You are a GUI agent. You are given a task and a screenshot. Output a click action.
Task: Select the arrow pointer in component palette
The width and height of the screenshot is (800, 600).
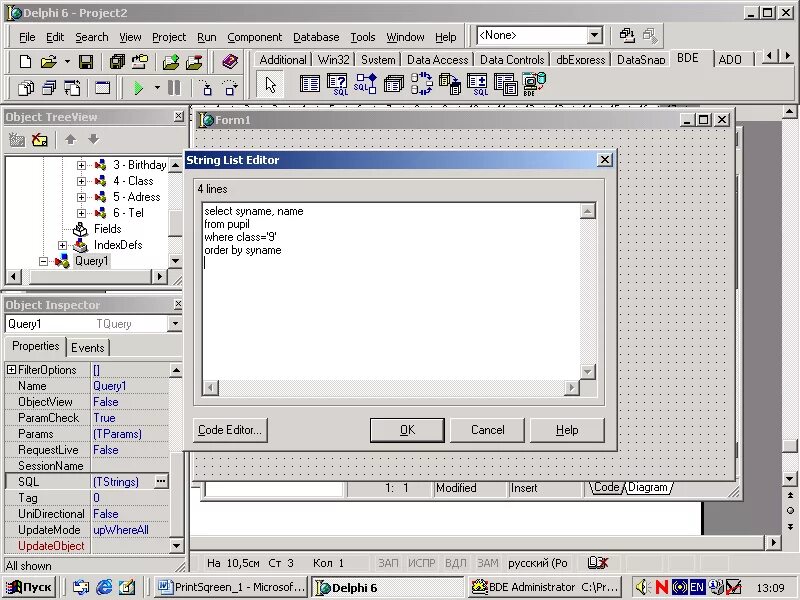[270, 84]
